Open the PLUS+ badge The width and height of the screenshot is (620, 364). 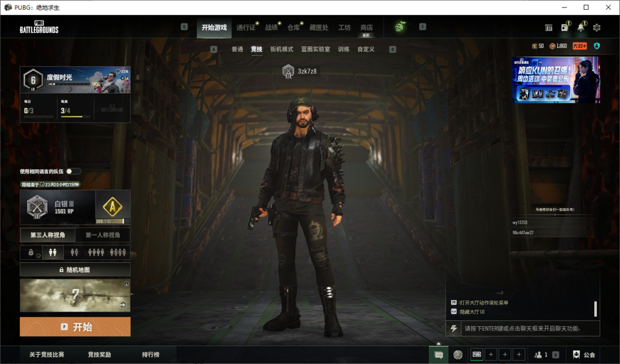point(580,46)
